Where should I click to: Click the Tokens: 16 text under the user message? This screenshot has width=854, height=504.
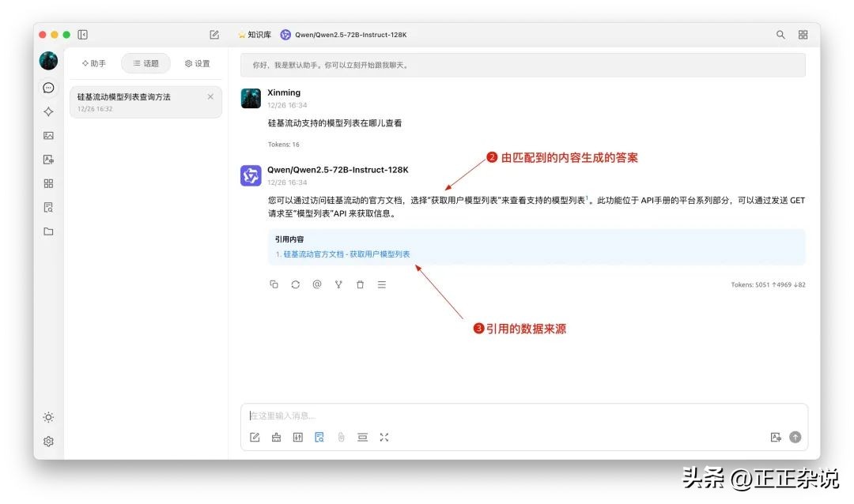coord(283,145)
